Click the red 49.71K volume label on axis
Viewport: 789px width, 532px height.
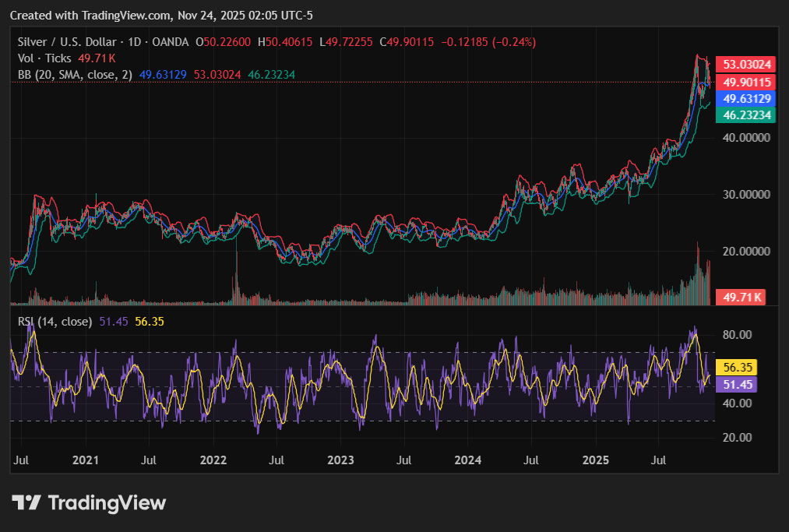742,297
